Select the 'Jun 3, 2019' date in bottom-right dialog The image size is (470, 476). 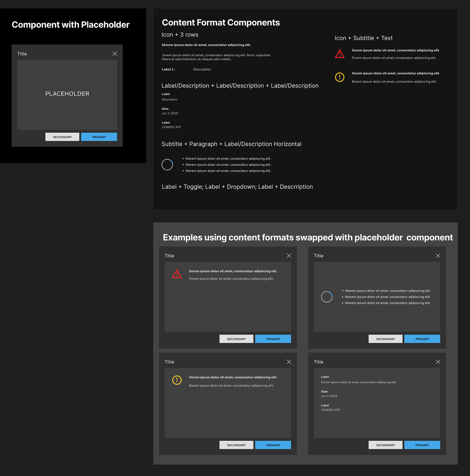click(329, 396)
